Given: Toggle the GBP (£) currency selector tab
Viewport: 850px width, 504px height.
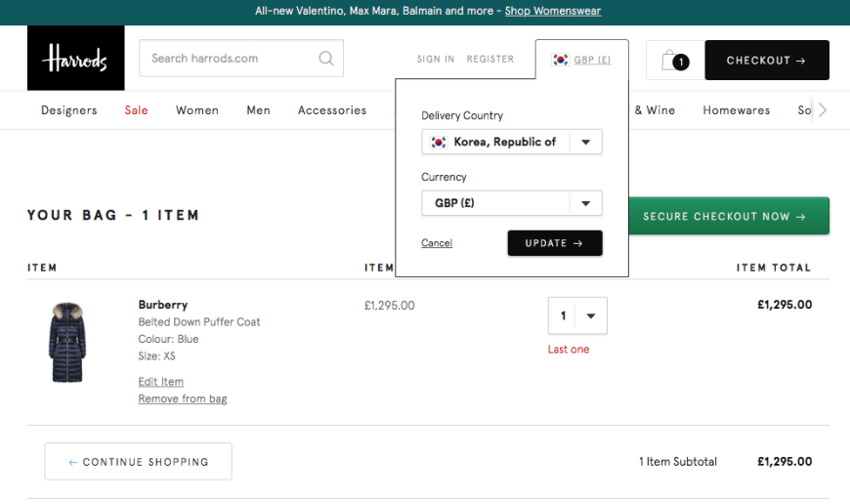Looking at the screenshot, I should [x=582, y=60].
